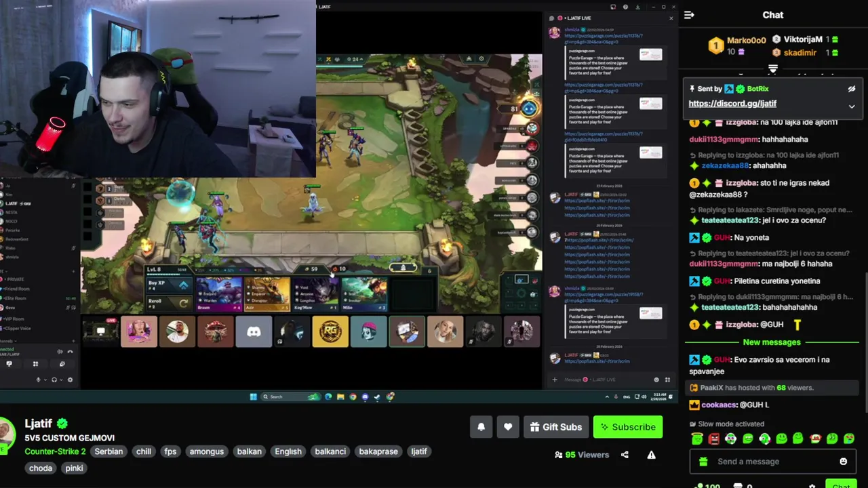Buy Braum champion card
The image size is (868, 488).
click(218, 294)
